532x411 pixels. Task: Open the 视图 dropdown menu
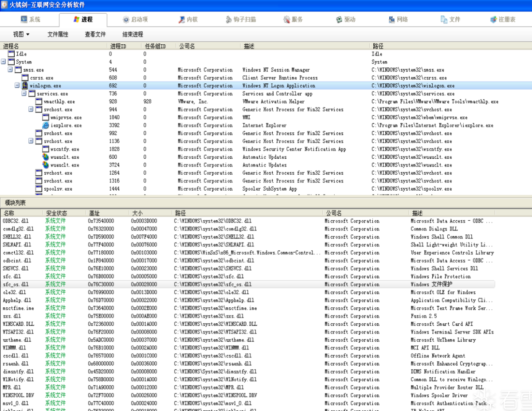(21, 34)
